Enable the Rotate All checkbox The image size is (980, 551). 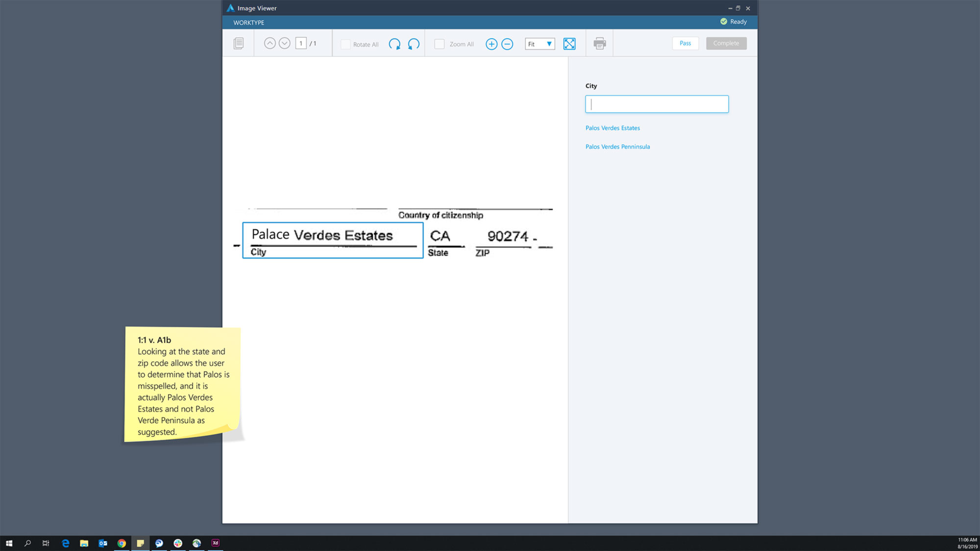click(345, 44)
